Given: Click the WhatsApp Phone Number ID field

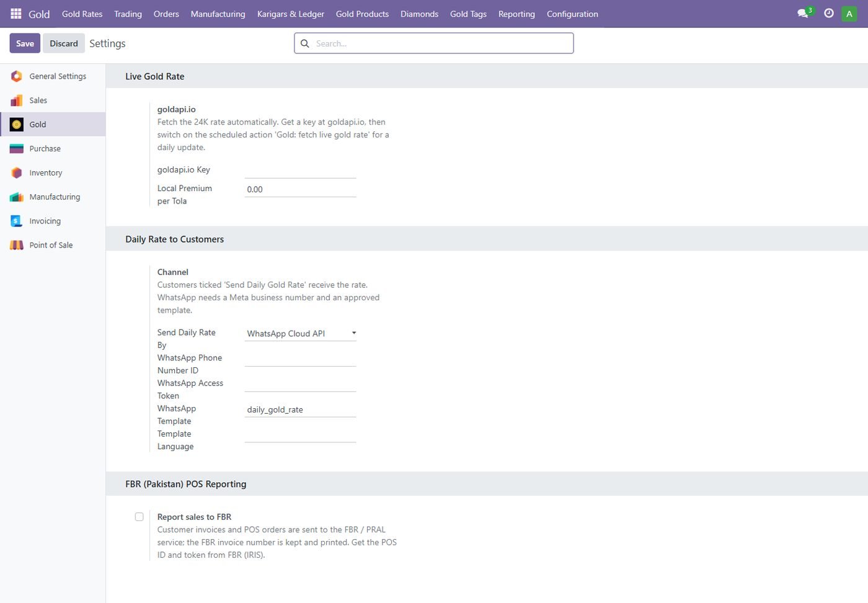Looking at the screenshot, I should (x=301, y=359).
